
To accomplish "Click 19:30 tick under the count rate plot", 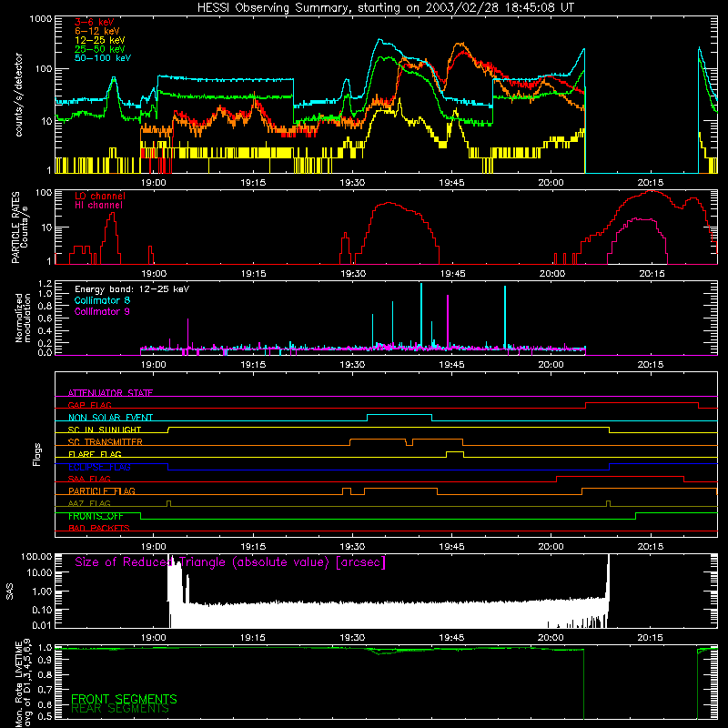I will [352, 183].
